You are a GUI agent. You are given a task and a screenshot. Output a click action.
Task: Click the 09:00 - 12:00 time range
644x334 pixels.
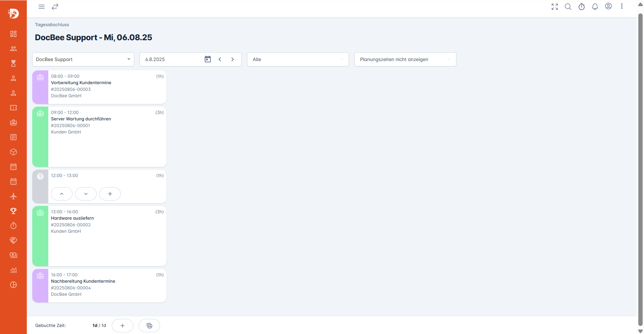tap(65, 113)
